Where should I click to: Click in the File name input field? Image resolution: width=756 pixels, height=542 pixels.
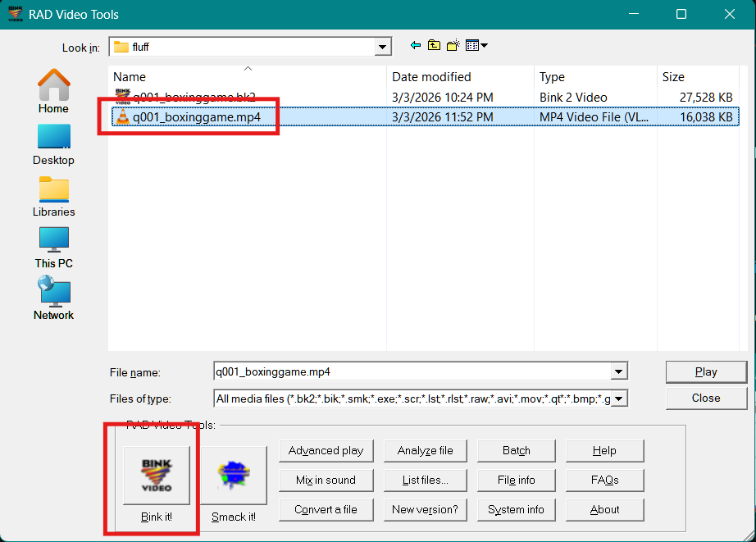[x=412, y=371]
